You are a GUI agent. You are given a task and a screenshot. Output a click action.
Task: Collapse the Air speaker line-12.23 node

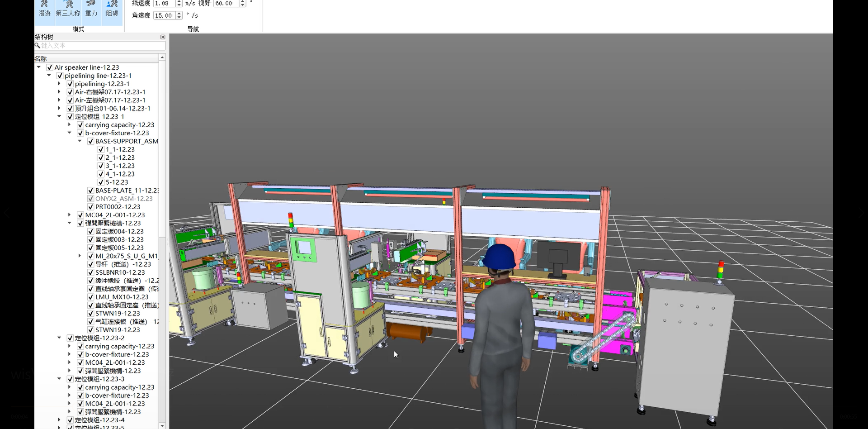point(39,67)
